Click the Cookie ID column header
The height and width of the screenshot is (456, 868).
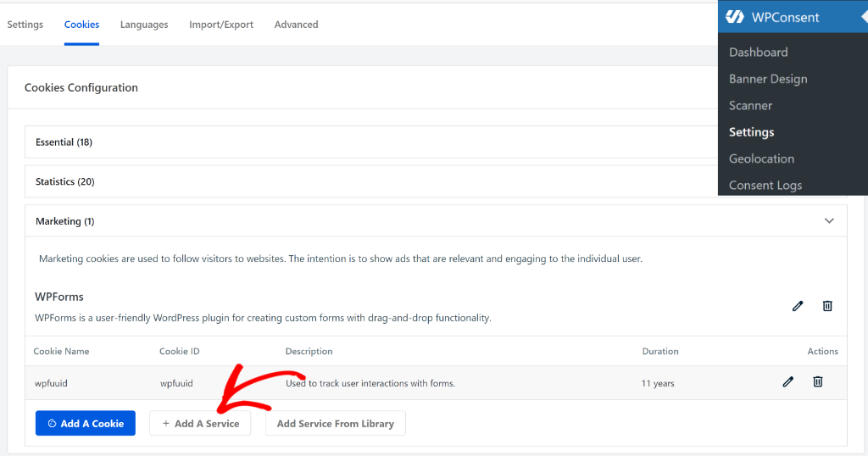180,352
